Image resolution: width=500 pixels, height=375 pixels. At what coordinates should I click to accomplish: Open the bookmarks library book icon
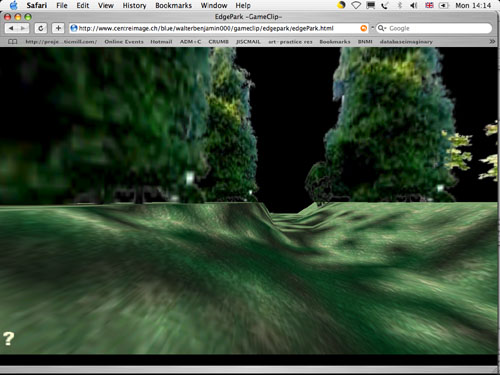[12, 42]
